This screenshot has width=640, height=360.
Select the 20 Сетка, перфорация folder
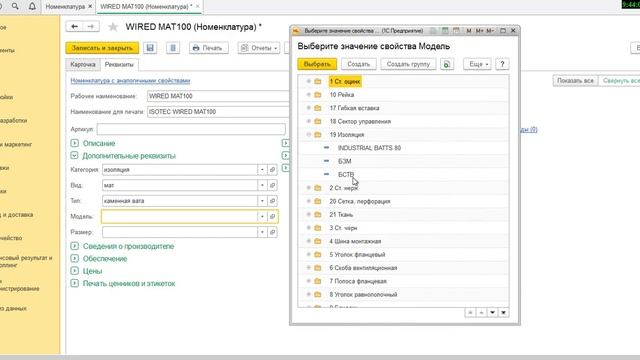(x=360, y=201)
